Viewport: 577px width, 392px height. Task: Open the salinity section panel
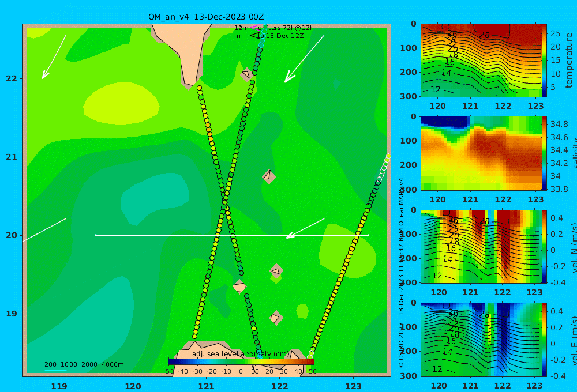tap(482, 154)
